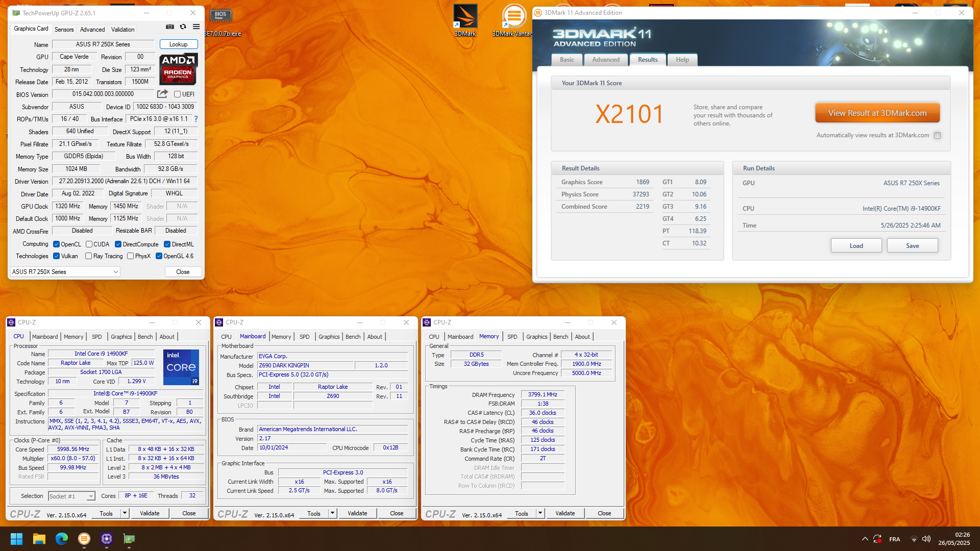Open File Explorer from taskbar
Viewport: 980px width, 551px height.
39,539
